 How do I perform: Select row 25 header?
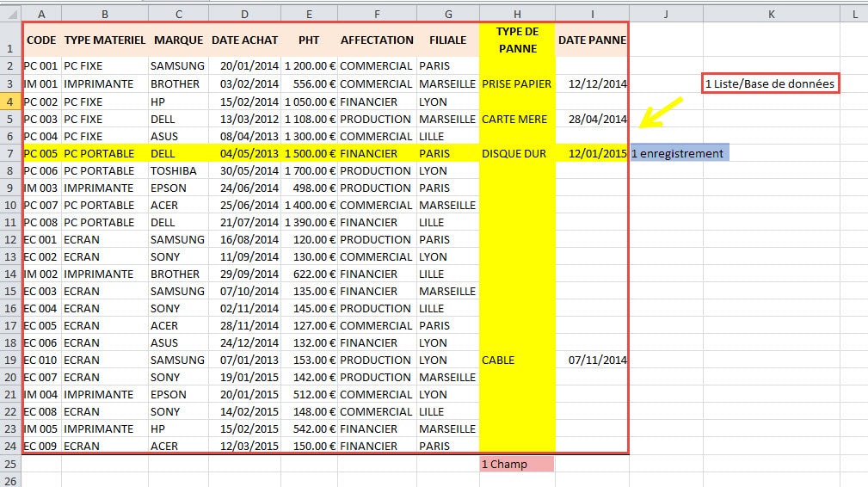pyautogui.click(x=10, y=464)
